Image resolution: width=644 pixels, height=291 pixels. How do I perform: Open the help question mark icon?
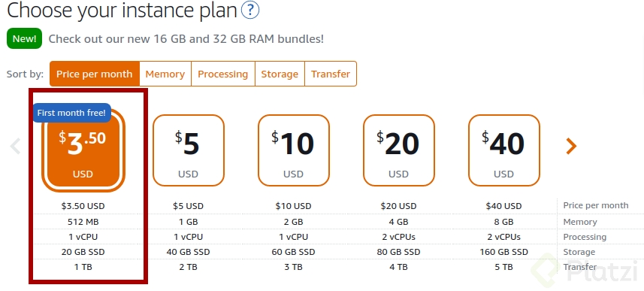(x=249, y=11)
